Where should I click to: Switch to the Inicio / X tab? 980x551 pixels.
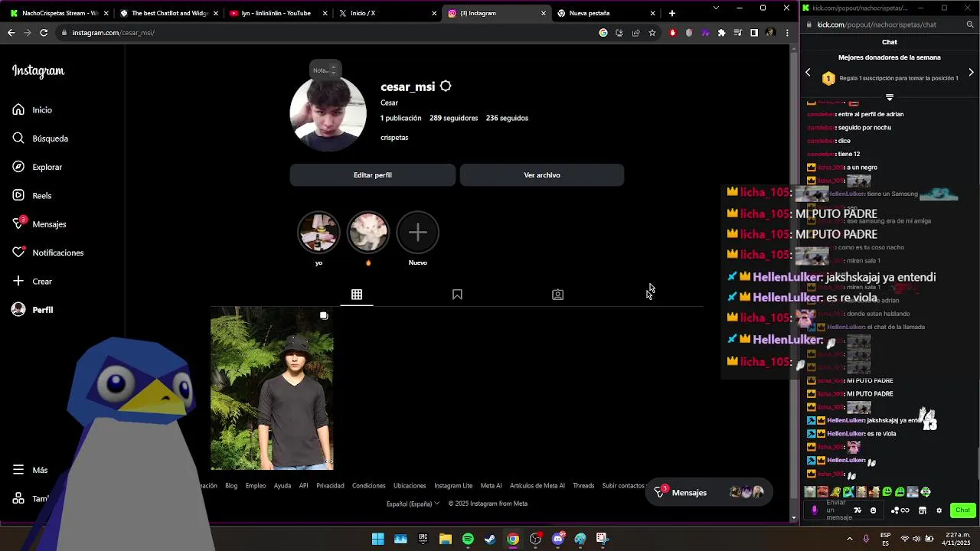pos(387,13)
